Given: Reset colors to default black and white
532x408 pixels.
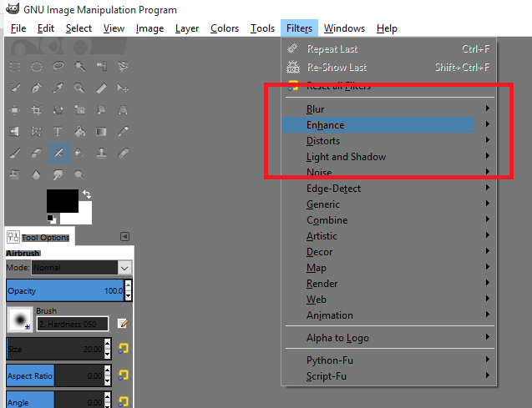Looking at the screenshot, I should 52,219.
